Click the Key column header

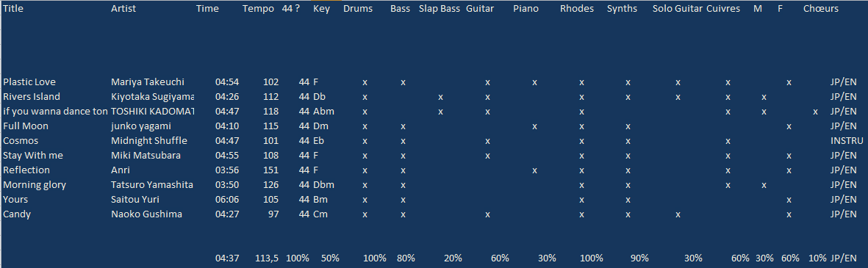pyautogui.click(x=321, y=9)
